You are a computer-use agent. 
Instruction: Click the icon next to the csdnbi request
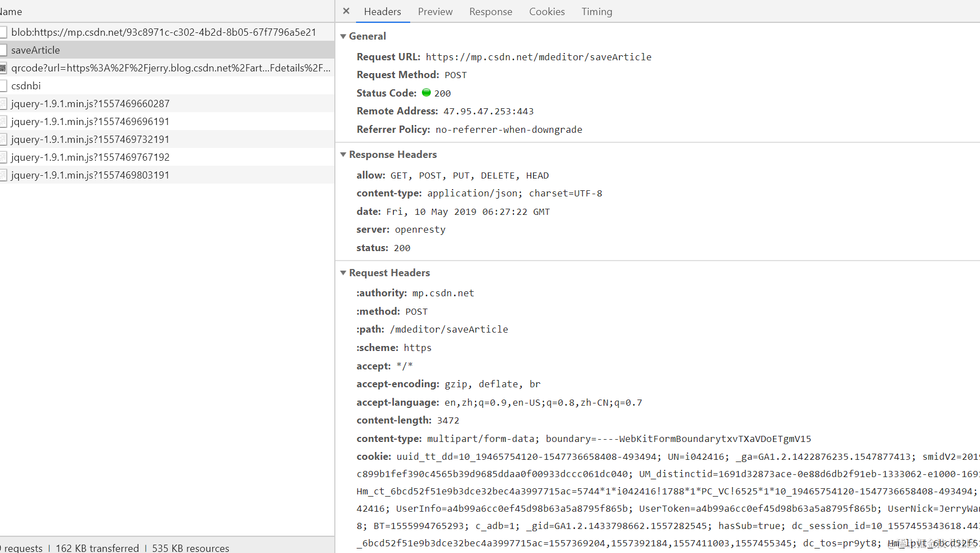pos(4,85)
